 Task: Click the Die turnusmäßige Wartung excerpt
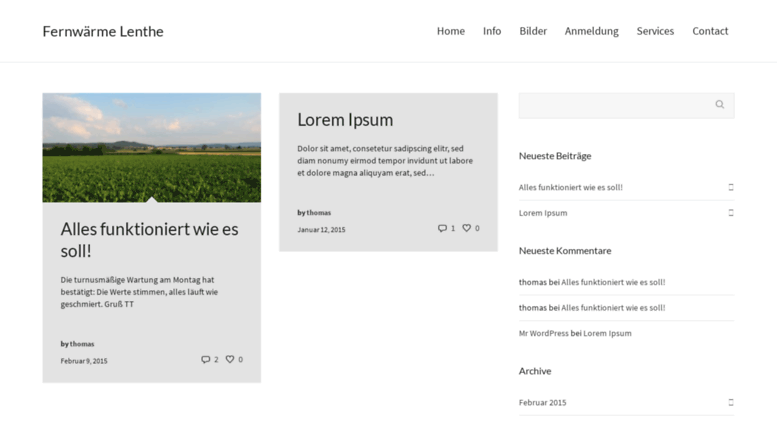click(139, 292)
